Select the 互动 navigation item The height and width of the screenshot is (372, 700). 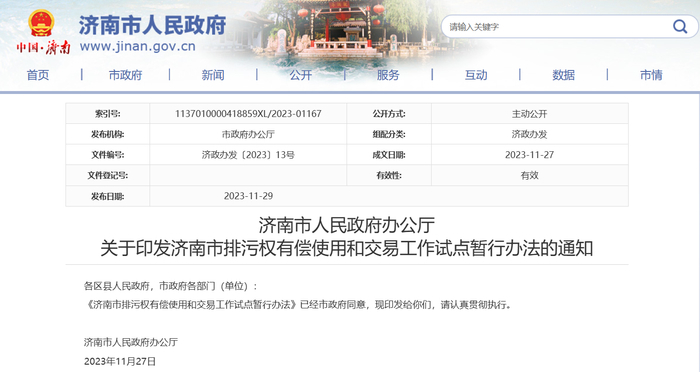coord(476,75)
